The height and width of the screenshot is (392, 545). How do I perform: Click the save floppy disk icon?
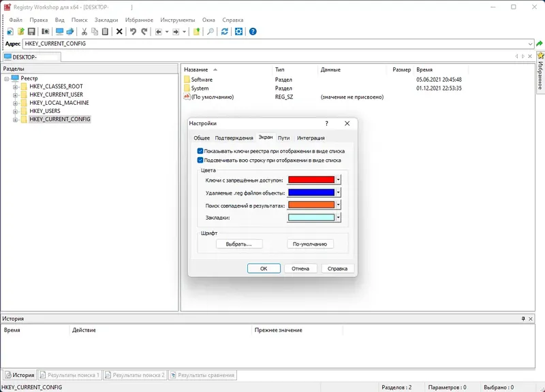click(x=31, y=31)
